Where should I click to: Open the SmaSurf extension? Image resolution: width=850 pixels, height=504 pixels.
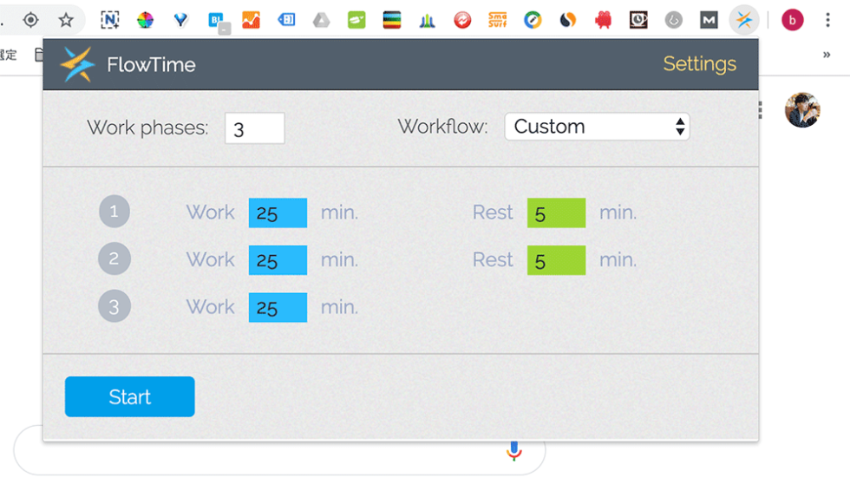click(x=497, y=20)
